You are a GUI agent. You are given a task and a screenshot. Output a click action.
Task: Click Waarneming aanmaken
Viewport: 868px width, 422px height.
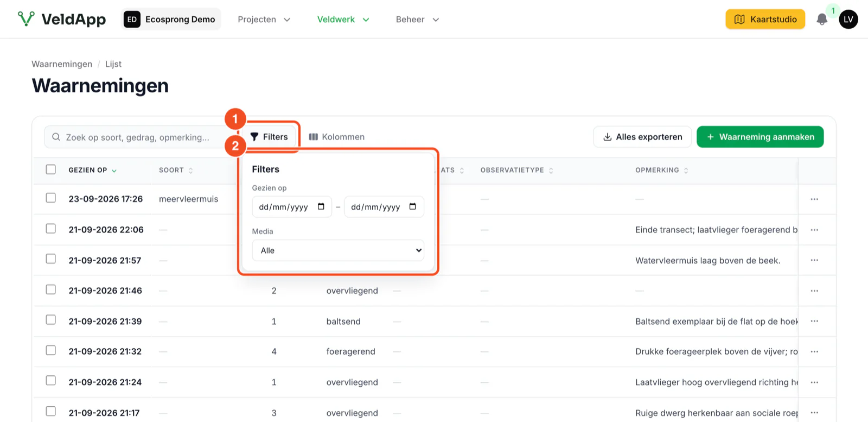click(x=760, y=137)
